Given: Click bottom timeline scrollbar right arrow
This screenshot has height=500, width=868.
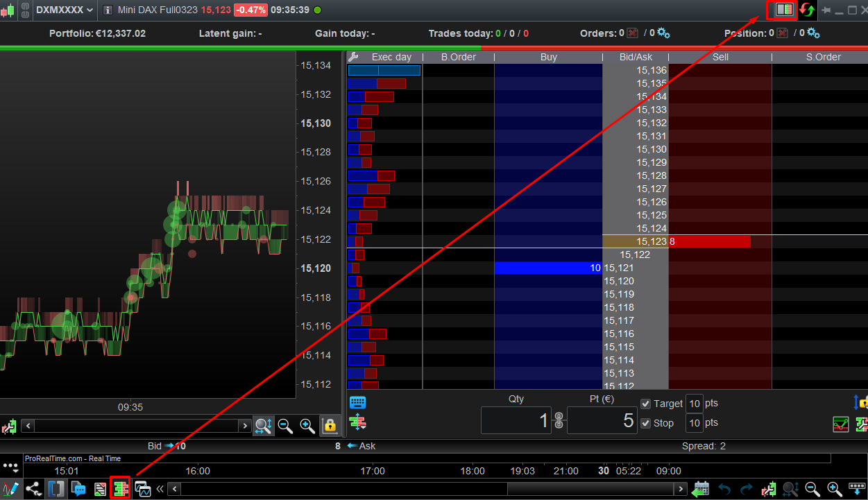Looking at the screenshot, I should (681, 489).
